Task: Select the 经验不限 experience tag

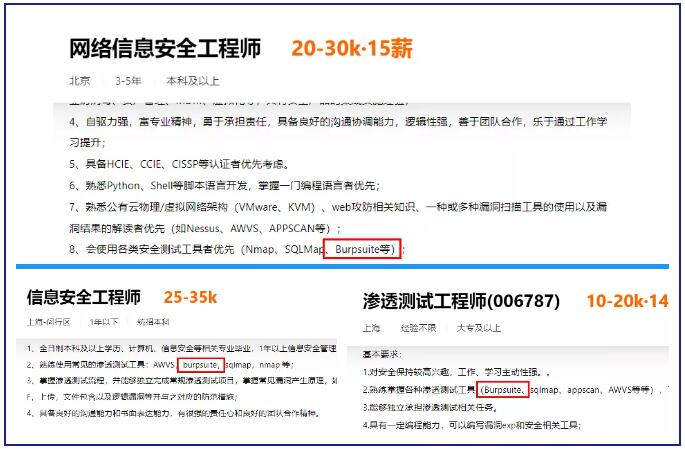Action: [420, 327]
